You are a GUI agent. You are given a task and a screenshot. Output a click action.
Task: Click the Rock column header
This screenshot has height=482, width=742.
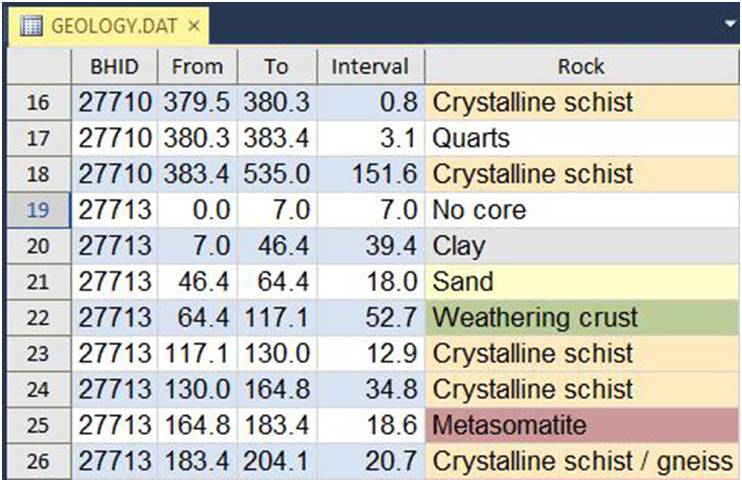click(x=582, y=66)
